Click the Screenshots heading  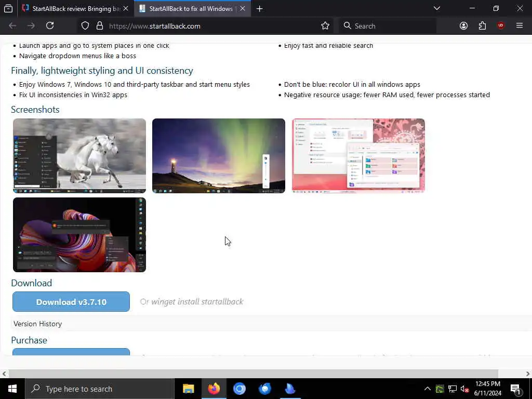coord(35,109)
